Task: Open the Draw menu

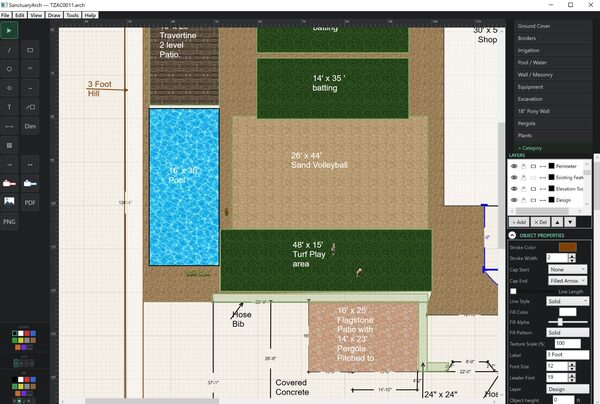Action: click(54, 15)
